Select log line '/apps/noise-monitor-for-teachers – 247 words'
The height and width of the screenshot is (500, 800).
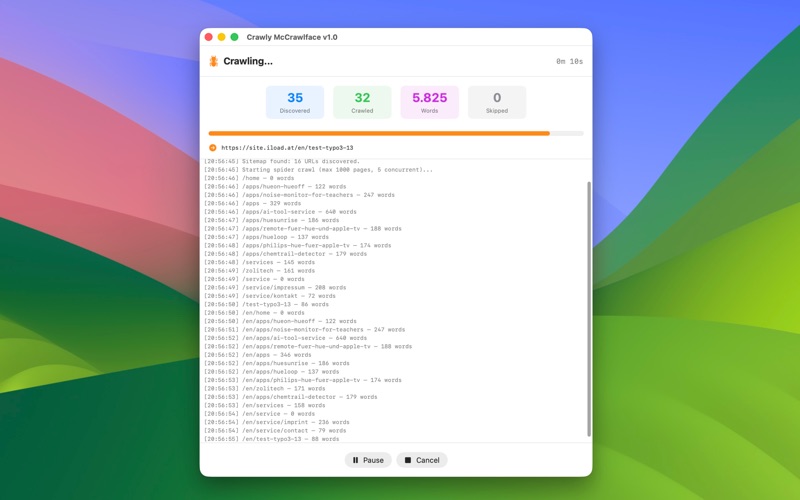coord(299,195)
